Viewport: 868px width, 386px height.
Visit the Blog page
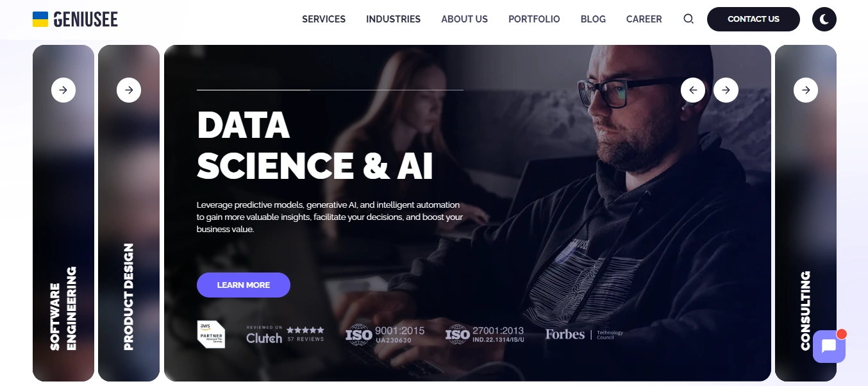coord(593,19)
